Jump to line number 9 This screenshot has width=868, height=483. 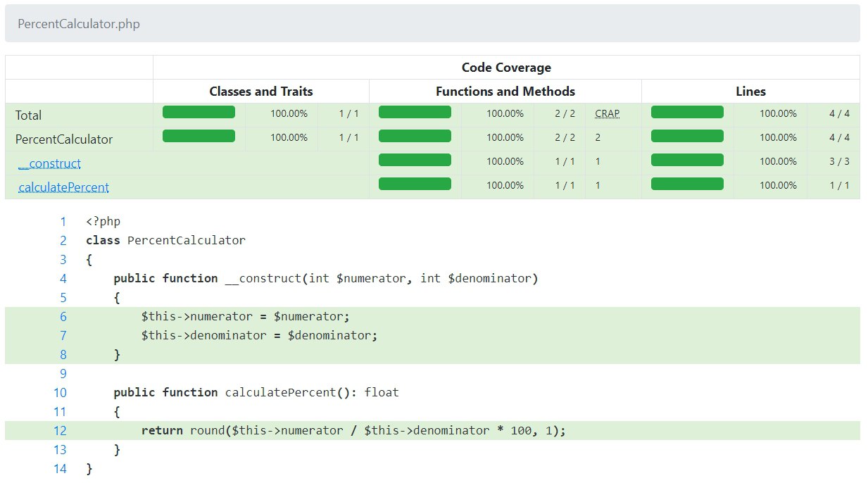[x=63, y=373]
